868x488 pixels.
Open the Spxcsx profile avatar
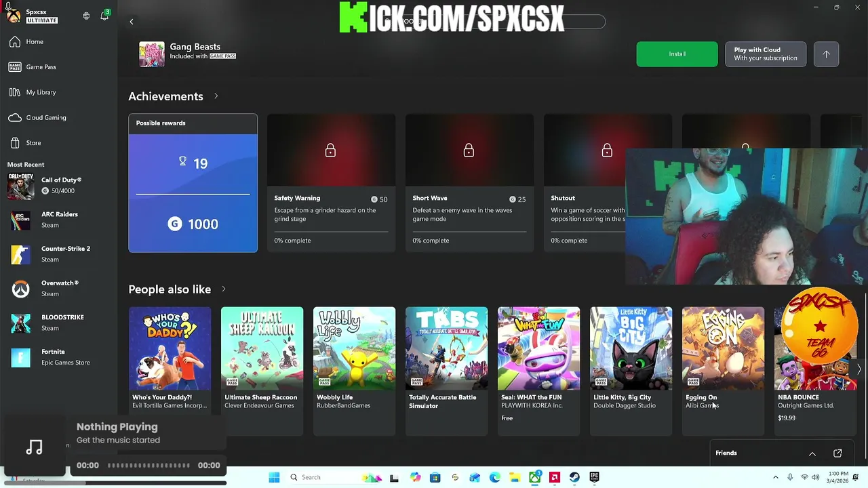(x=12, y=15)
